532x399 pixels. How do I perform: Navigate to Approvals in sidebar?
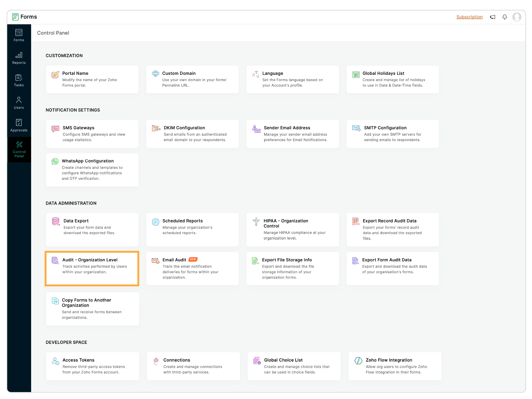[x=19, y=125]
